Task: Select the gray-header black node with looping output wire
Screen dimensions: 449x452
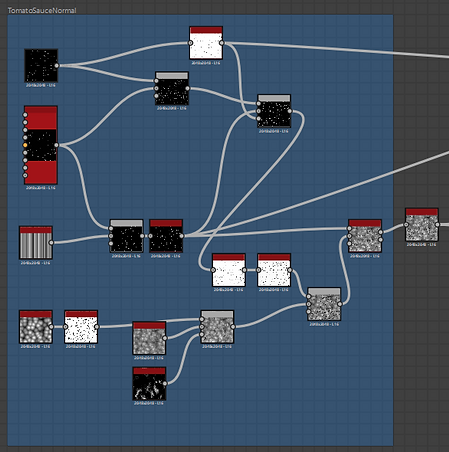Action: tap(274, 111)
